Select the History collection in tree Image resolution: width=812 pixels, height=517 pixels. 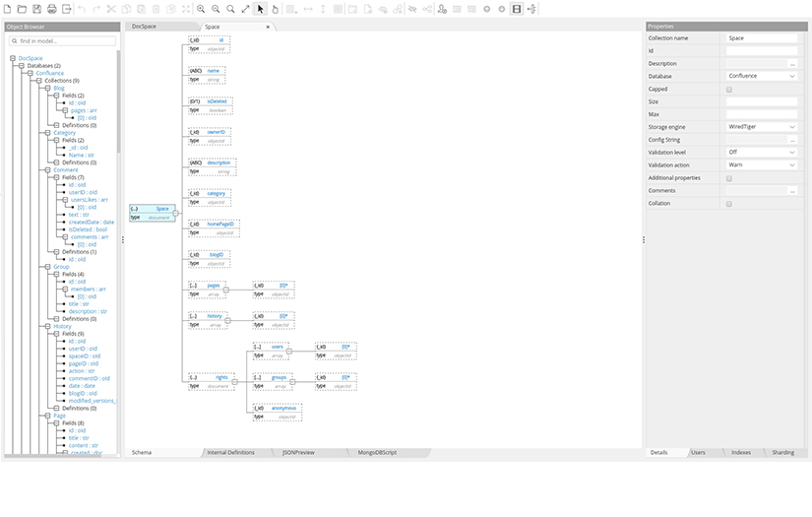click(x=62, y=326)
